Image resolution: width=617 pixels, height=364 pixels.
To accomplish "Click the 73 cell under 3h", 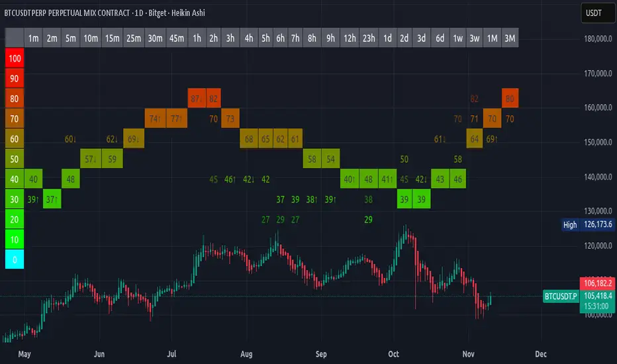I will point(230,118).
